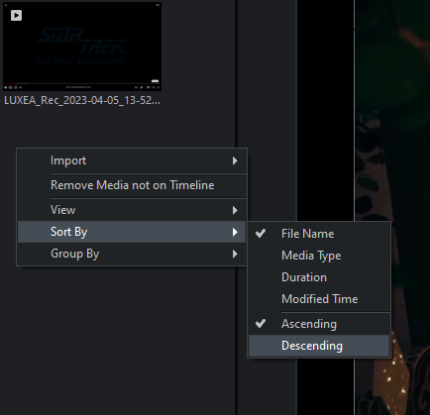Choose Remove Media not on Timeline

coord(132,185)
